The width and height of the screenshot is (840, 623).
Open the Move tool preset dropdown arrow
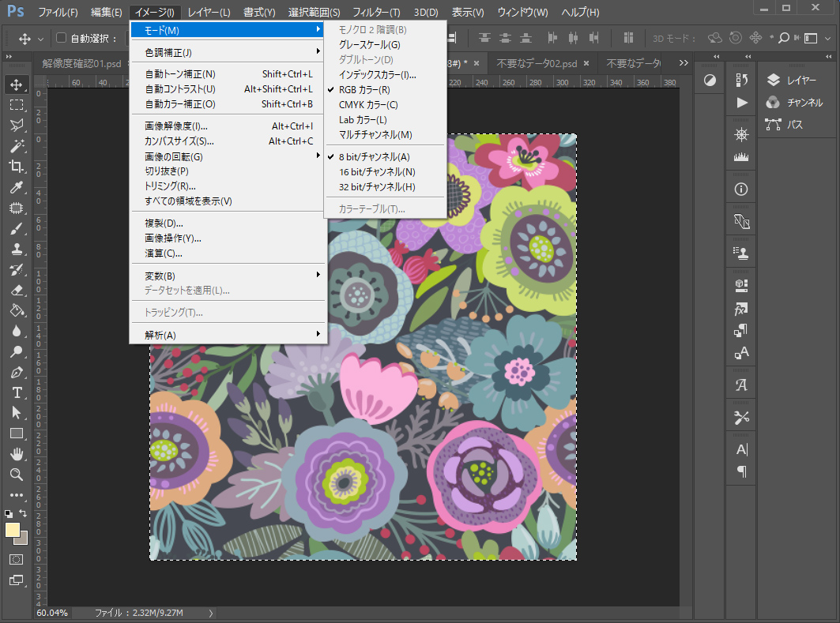[41, 39]
